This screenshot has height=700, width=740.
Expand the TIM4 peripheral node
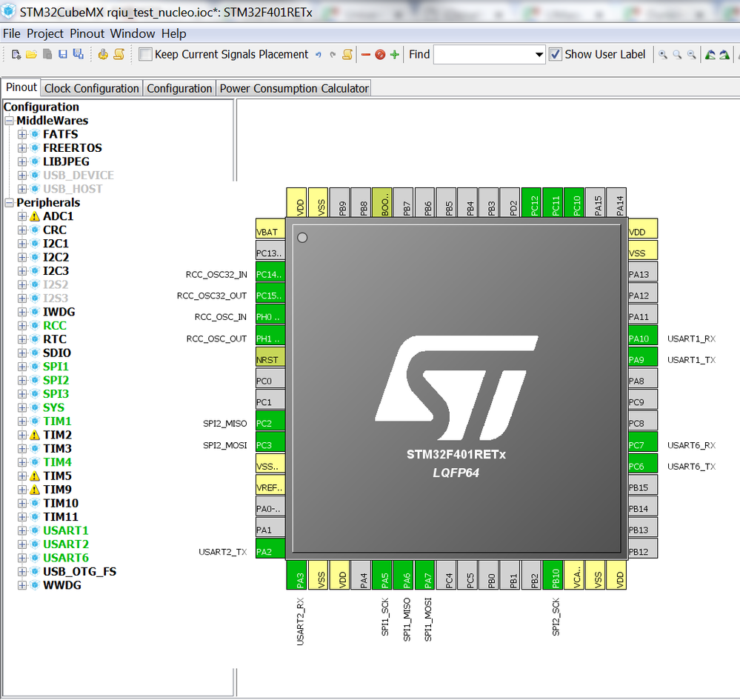tap(22, 462)
